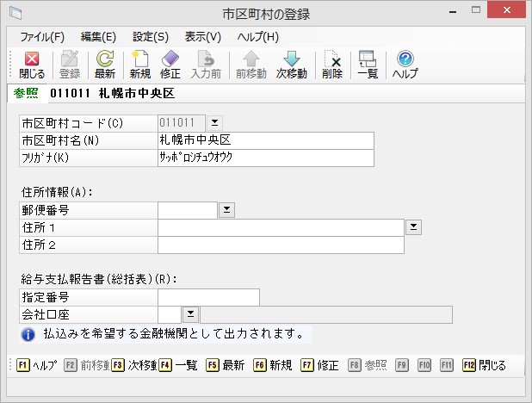Expand the 郵便番号 dropdown arrow
This screenshot has width=532, height=403.
226,208
